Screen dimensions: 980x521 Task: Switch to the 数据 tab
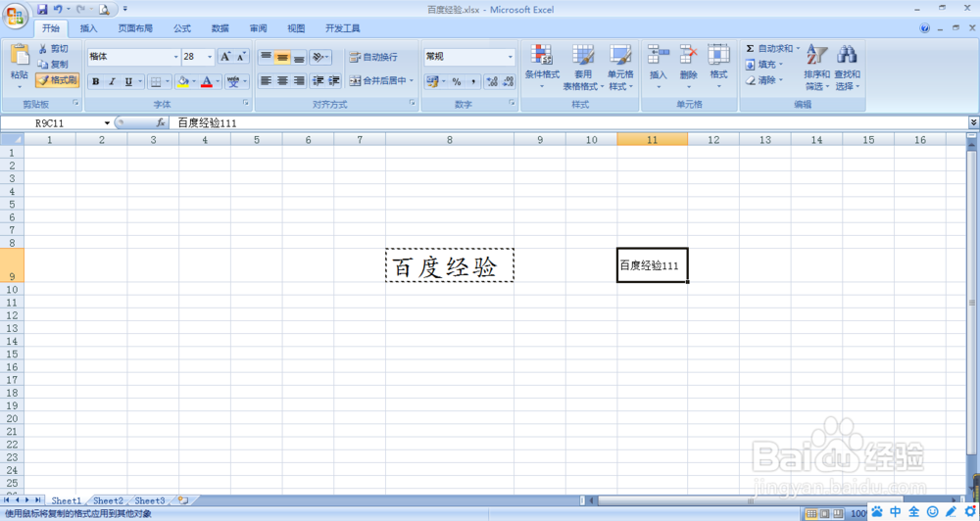(x=220, y=28)
